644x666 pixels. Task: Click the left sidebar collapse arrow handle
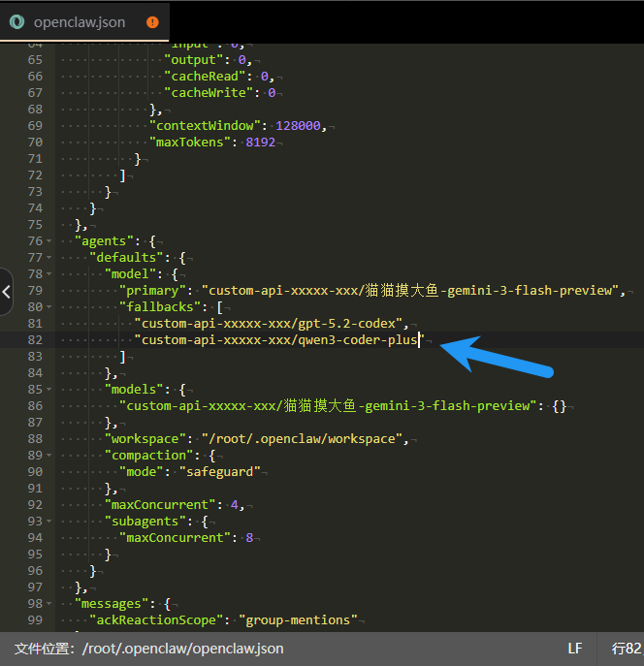(x=6, y=291)
